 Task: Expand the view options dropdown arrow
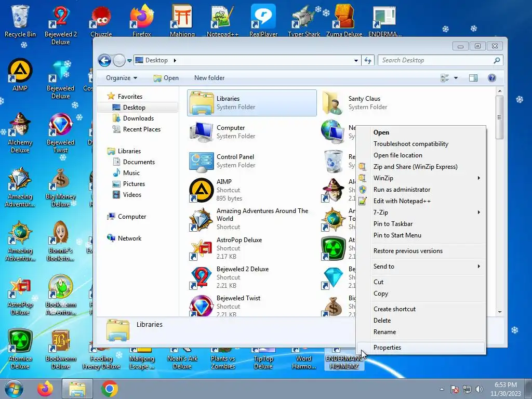pyautogui.click(x=456, y=78)
